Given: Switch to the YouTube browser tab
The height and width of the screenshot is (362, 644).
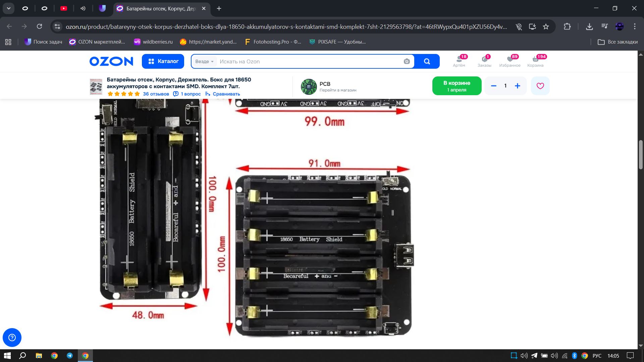Looking at the screenshot, I should pos(64,8).
